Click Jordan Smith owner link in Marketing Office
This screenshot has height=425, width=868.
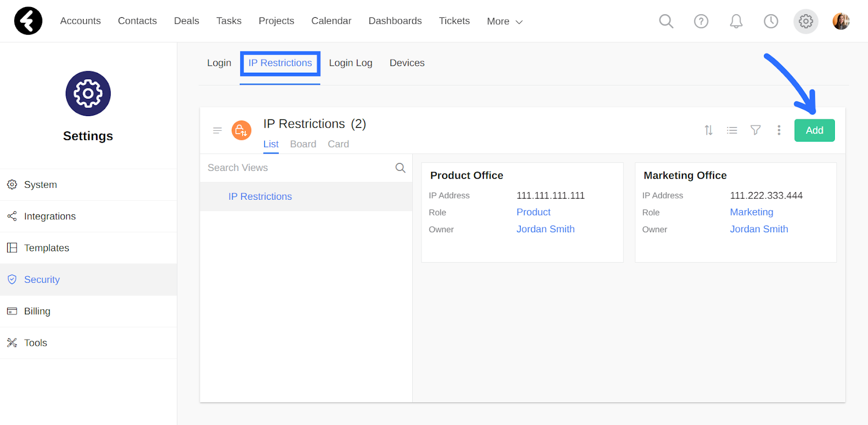pos(759,229)
